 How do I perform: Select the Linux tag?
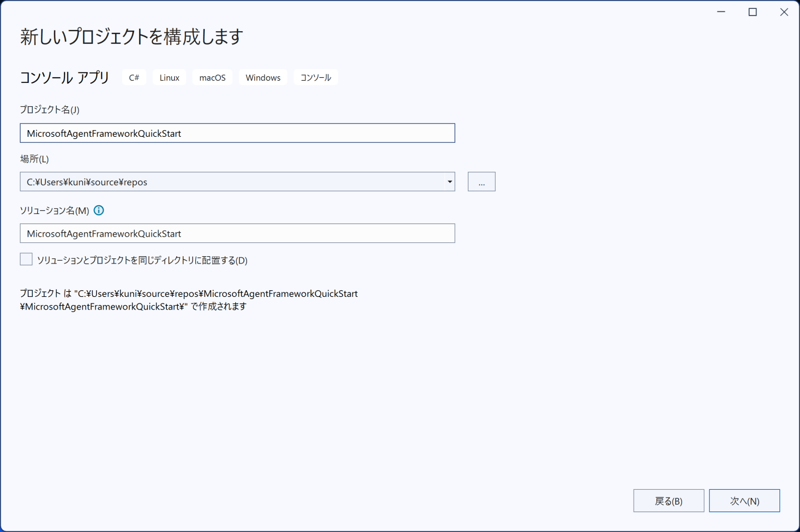(169, 78)
